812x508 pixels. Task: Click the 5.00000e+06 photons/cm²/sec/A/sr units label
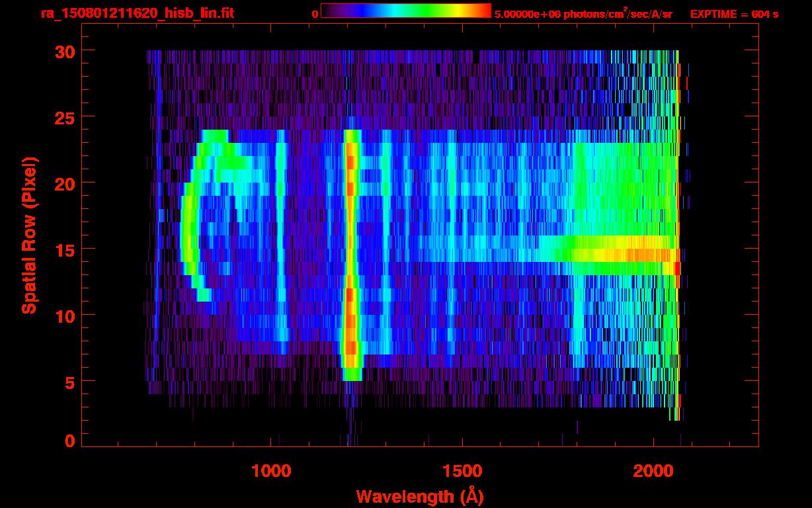click(x=583, y=14)
